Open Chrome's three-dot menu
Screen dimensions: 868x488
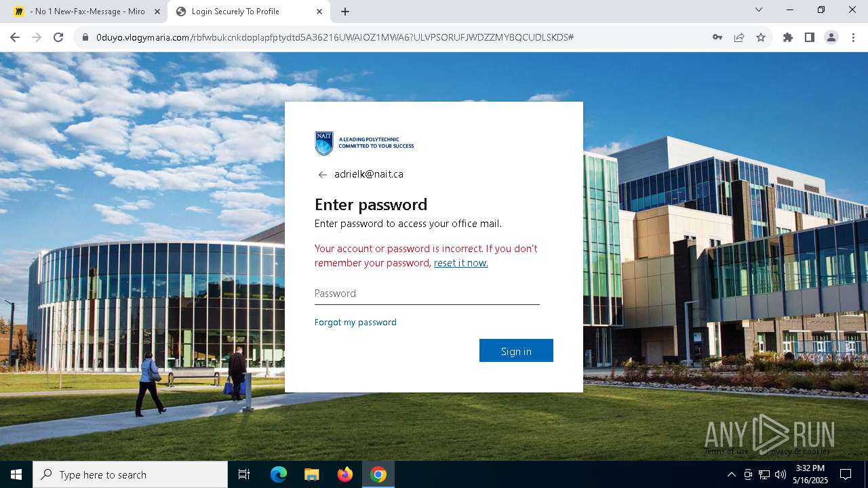[853, 37]
